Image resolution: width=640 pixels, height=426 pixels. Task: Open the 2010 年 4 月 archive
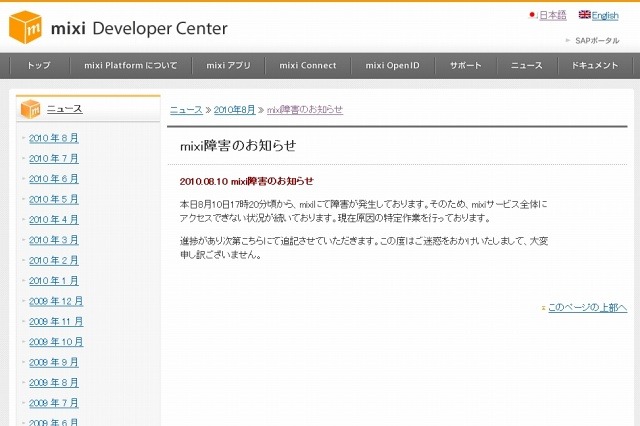click(x=53, y=220)
